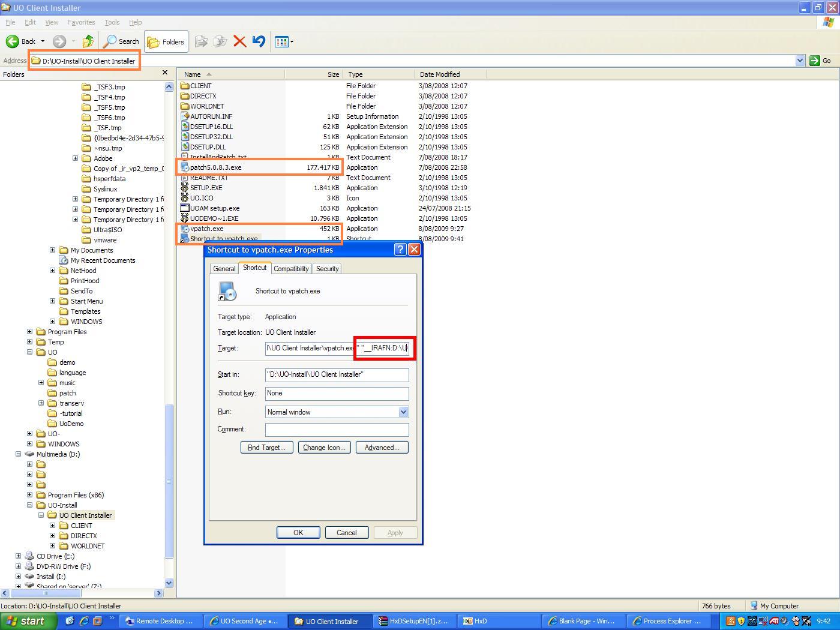
Task: Open the Views toolbar dropdown icon
Action: pos(284,41)
